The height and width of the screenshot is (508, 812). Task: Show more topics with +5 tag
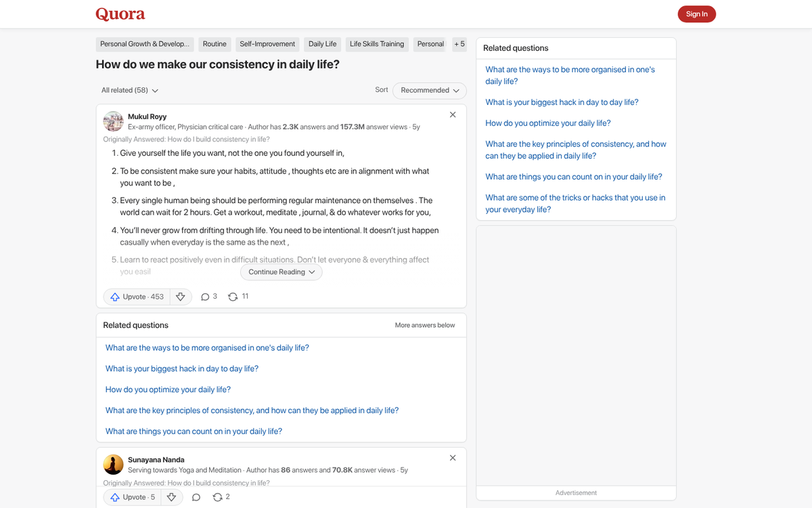pyautogui.click(x=459, y=44)
